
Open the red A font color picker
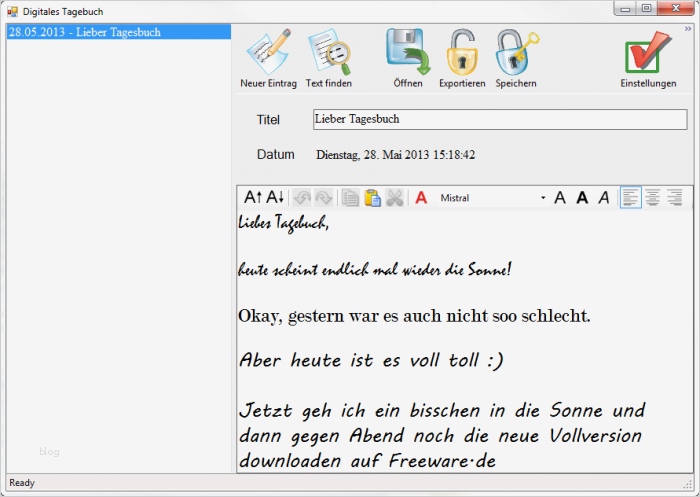pyautogui.click(x=421, y=198)
